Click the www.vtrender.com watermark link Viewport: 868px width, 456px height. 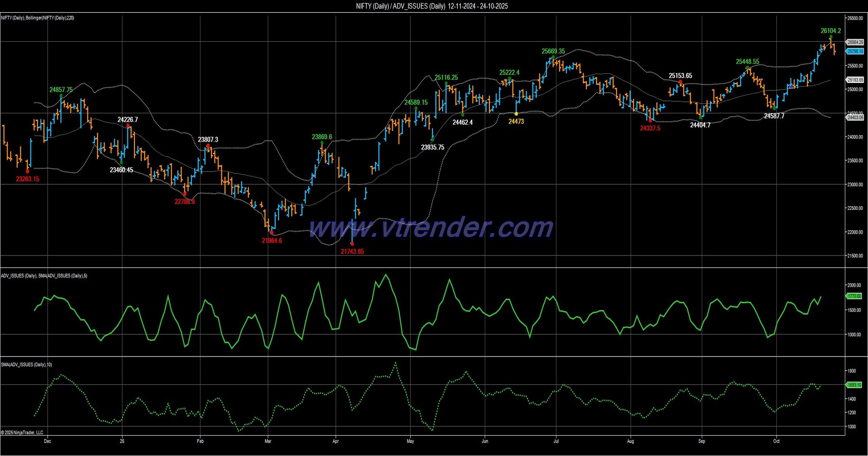point(431,228)
